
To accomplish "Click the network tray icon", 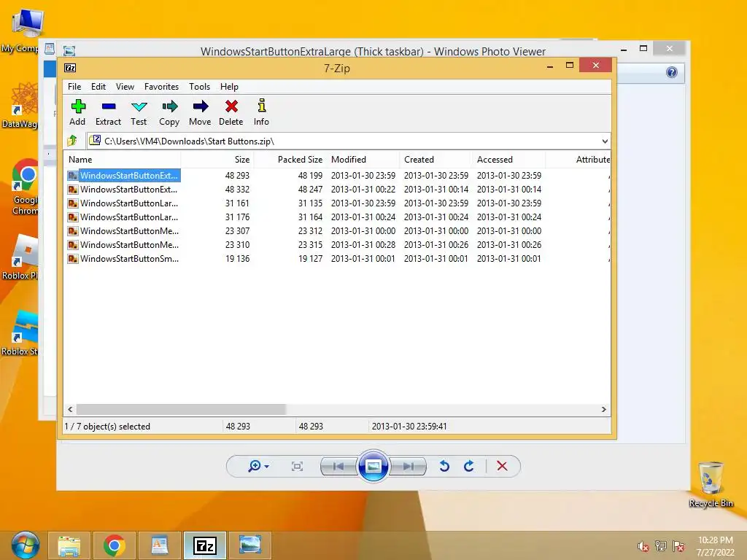I will (x=661, y=546).
